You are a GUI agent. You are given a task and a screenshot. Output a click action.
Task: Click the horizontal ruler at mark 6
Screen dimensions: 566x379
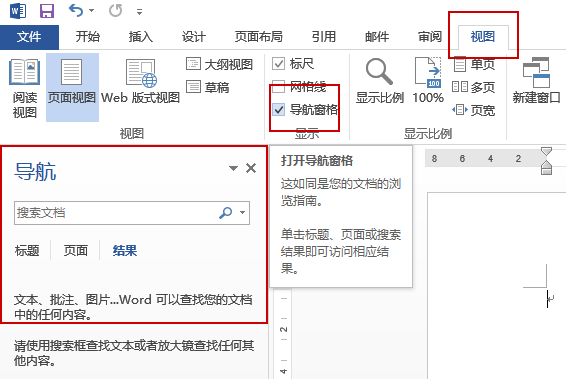(x=462, y=158)
